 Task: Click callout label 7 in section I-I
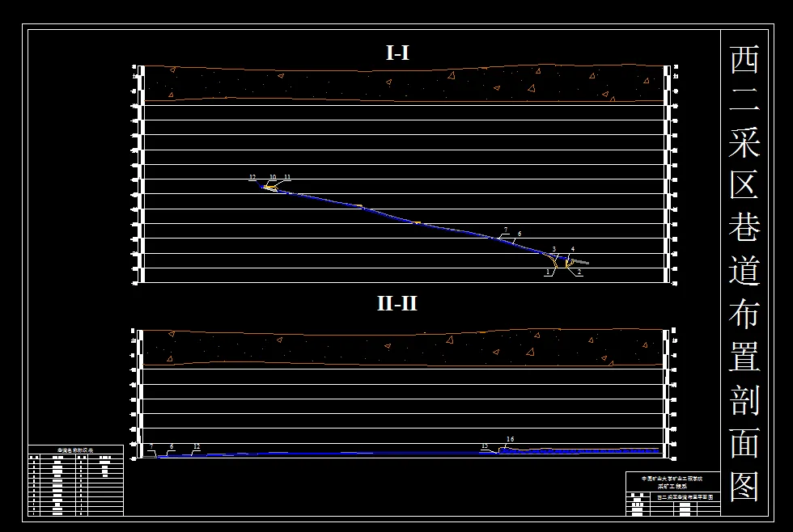click(x=506, y=230)
